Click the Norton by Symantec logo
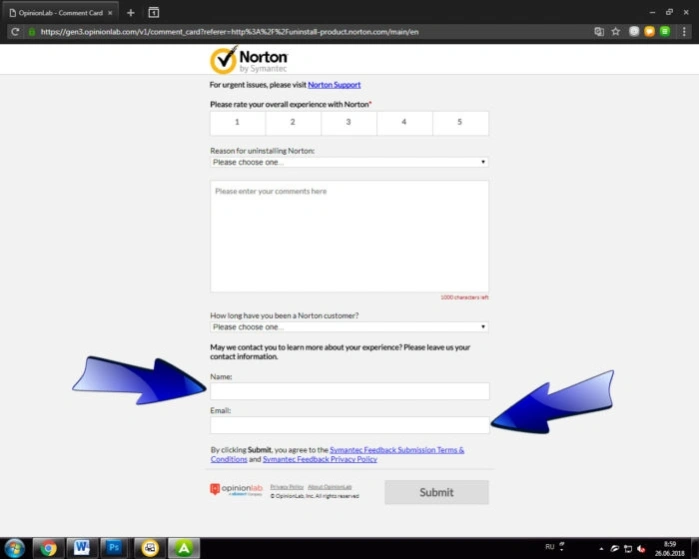This screenshot has width=699, height=559. pos(249,60)
